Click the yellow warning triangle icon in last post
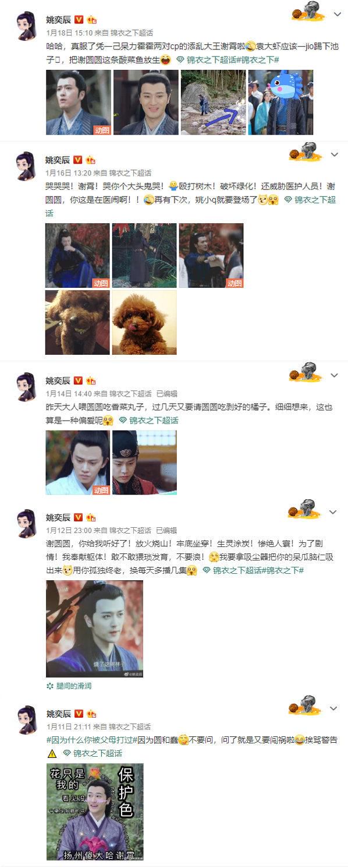The image size is (348, 868). coord(52,753)
